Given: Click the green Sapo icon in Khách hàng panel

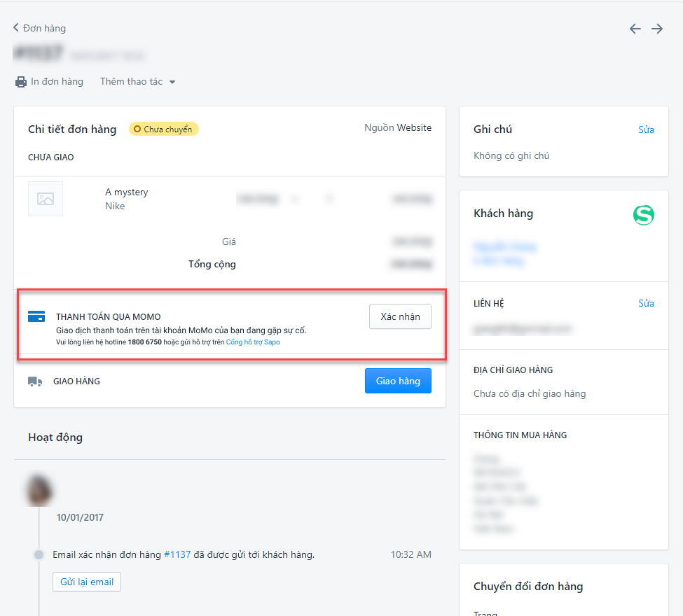Looking at the screenshot, I should click(643, 215).
